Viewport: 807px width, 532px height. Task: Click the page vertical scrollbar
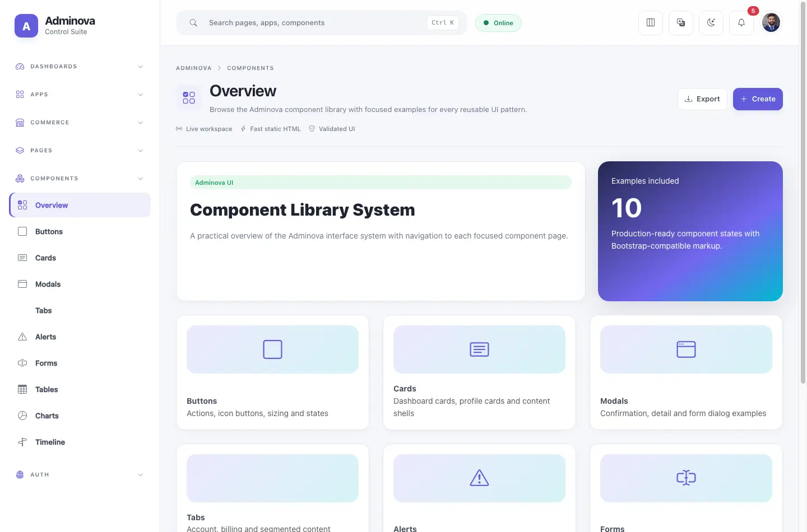pyautogui.click(x=803, y=193)
